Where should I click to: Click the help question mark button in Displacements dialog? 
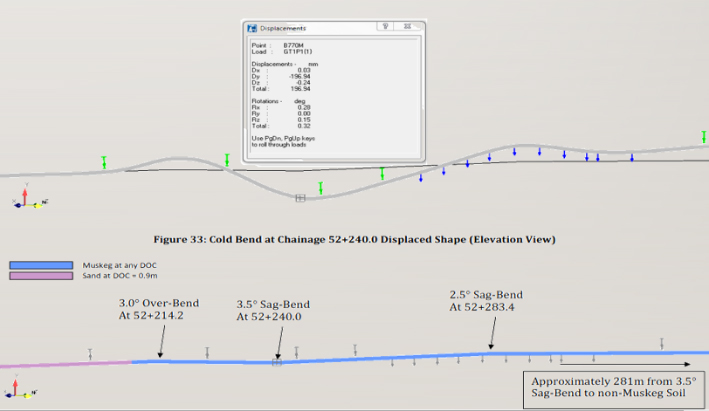[x=385, y=28]
